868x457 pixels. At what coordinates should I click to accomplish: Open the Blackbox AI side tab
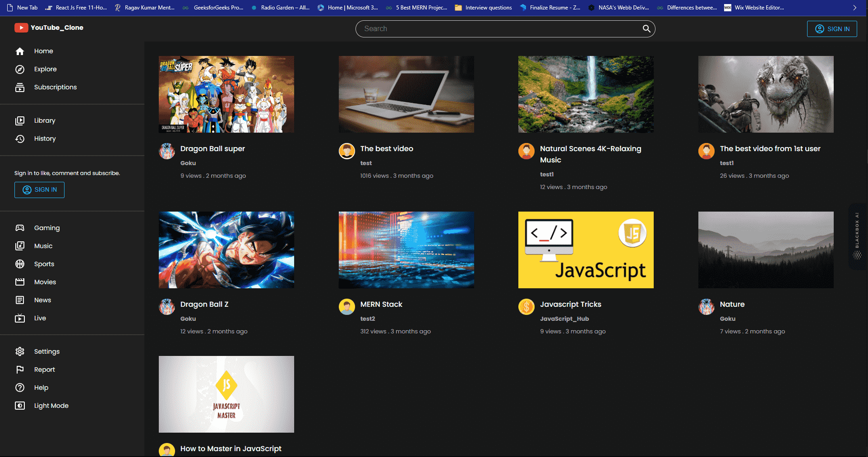pyautogui.click(x=858, y=236)
